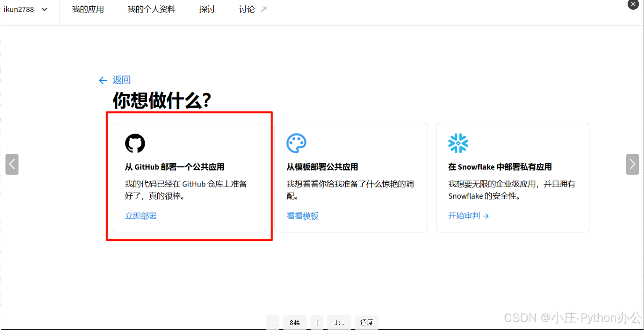
Task: Click 看看模板 to browse templates
Action: coord(302,216)
